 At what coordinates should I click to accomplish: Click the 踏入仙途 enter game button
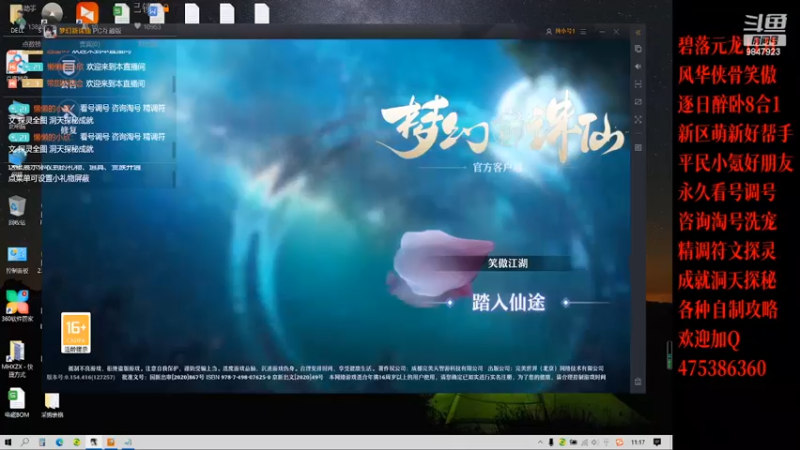click(x=509, y=303)
